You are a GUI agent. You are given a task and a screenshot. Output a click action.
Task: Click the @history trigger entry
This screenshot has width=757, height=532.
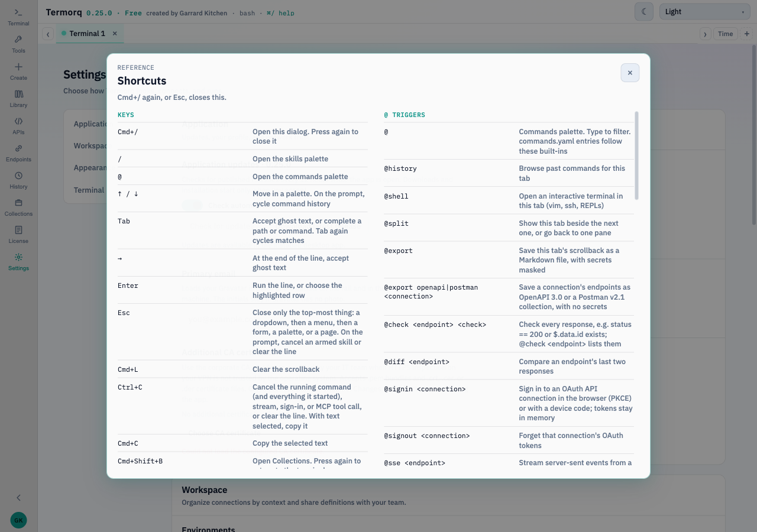(400, 168)
